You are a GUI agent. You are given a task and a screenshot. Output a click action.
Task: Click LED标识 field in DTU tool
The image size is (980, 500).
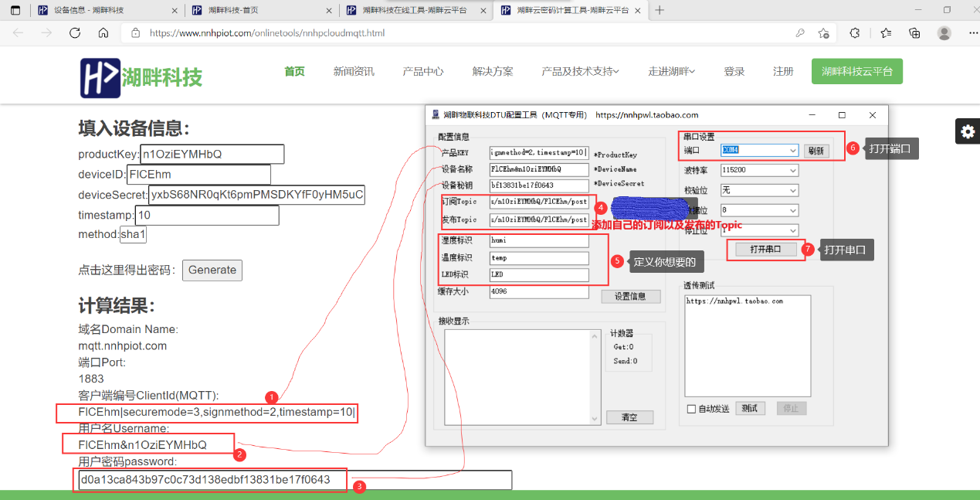coord(539,274)
